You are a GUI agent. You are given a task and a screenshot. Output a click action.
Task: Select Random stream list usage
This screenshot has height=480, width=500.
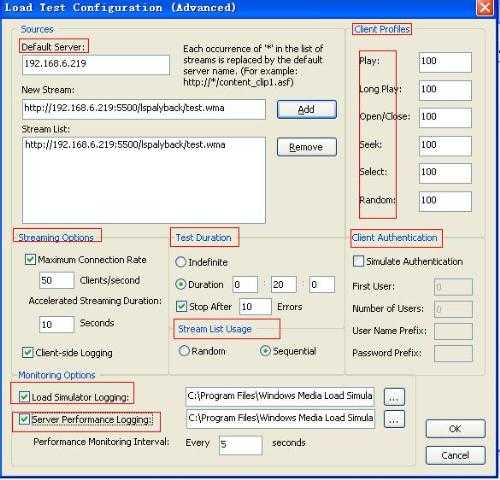coord(184,351)
